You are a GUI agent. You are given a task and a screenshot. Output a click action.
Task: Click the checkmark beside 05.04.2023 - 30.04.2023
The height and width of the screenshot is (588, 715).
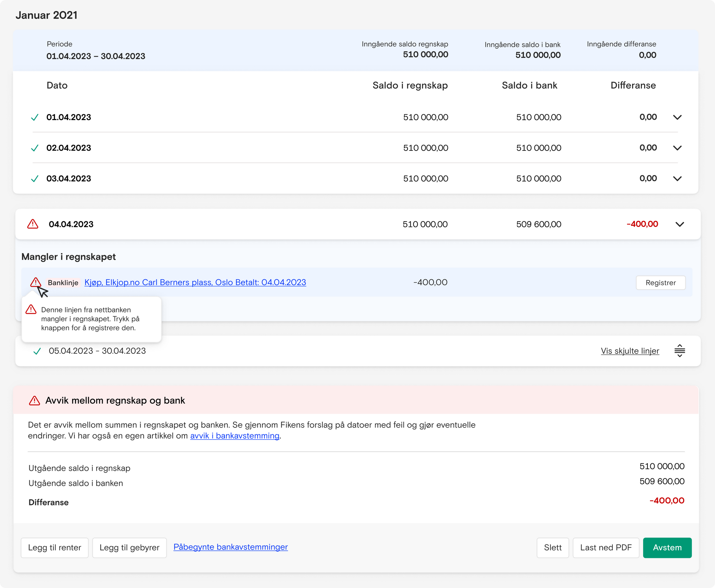click(x=37, y=351)
